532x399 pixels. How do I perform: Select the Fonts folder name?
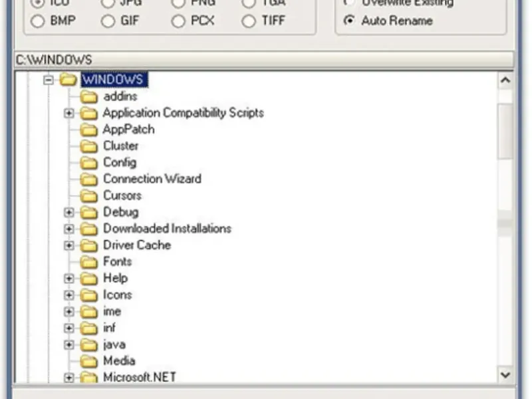117,261
